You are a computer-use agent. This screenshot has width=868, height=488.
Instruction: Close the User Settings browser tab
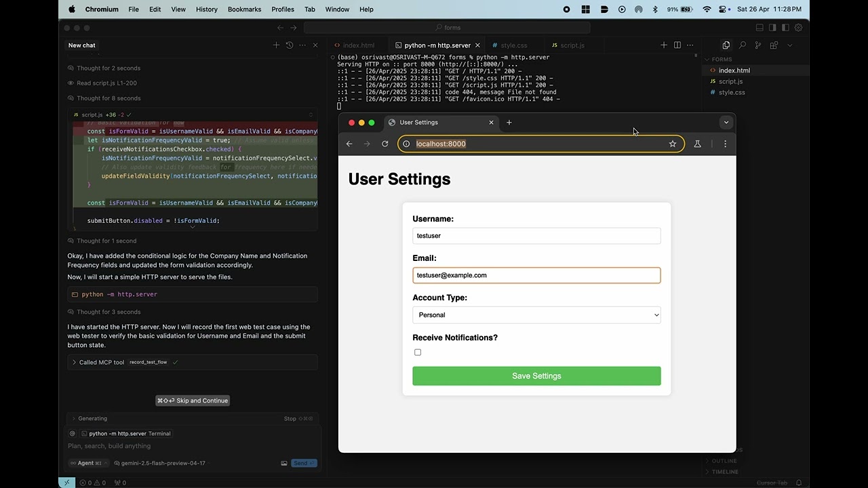pyautogui.click(x=492, y=123)
